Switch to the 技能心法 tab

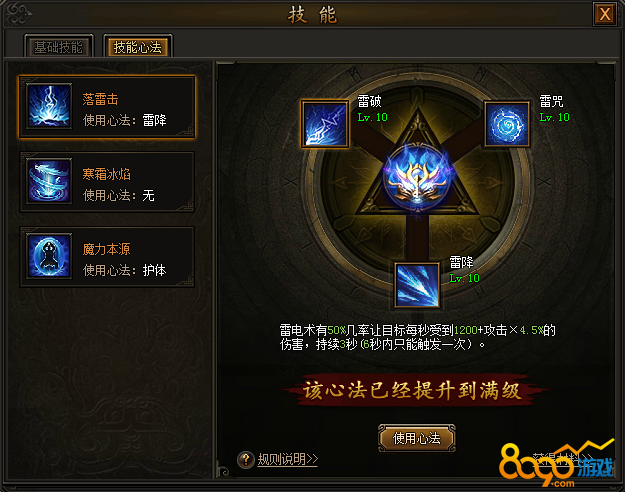(138, 47)
